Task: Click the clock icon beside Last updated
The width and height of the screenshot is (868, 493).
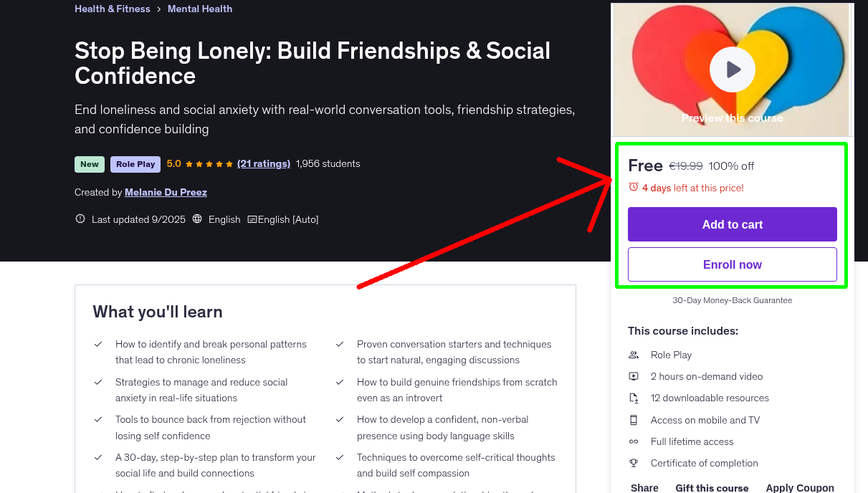Action: (80, 219)
